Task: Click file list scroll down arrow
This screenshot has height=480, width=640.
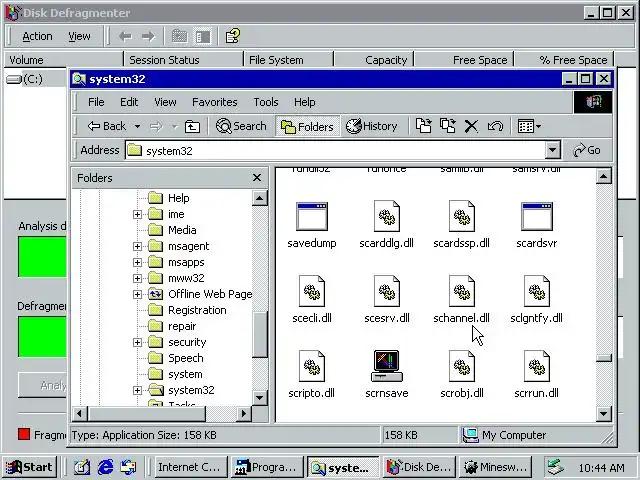Action: 604,414
